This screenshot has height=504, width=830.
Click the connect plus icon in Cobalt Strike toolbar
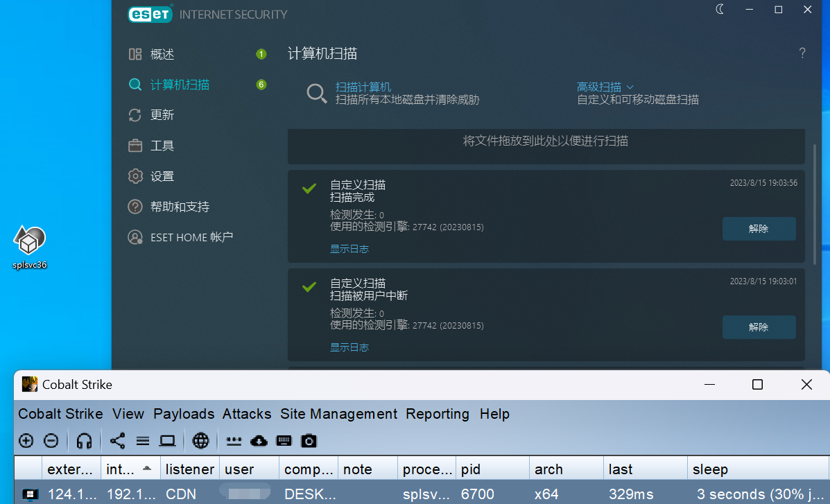point(26,440)
